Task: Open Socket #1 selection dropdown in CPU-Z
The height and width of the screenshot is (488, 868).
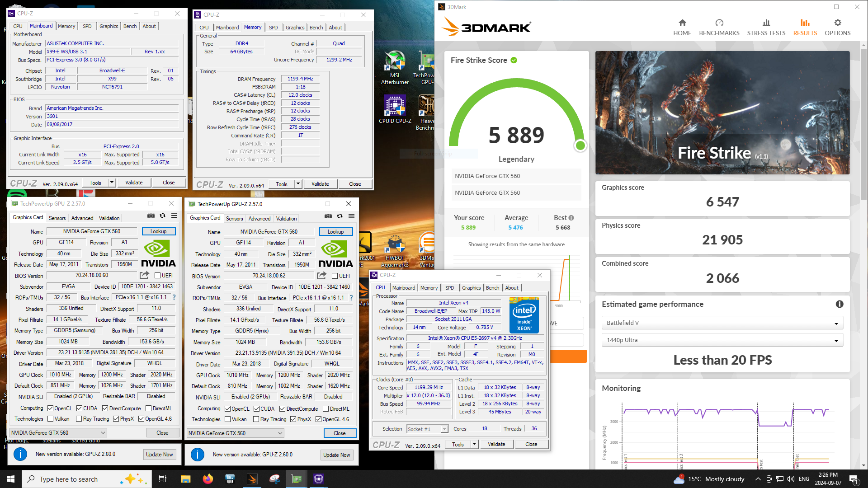Action: pos(427,429)
